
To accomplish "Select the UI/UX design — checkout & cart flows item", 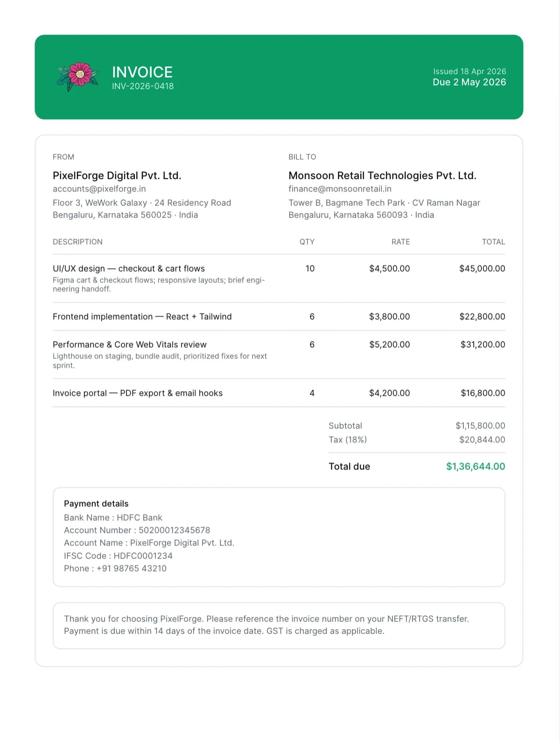I will pyautogui.click(x=129, y=269).
